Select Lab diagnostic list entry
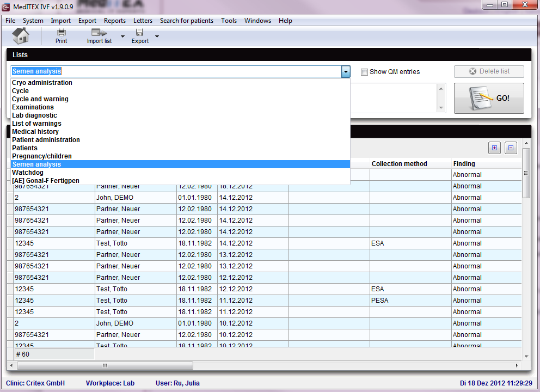Viewport: 540px width, 392px height. pyautogui.click(x=181, y=115)
